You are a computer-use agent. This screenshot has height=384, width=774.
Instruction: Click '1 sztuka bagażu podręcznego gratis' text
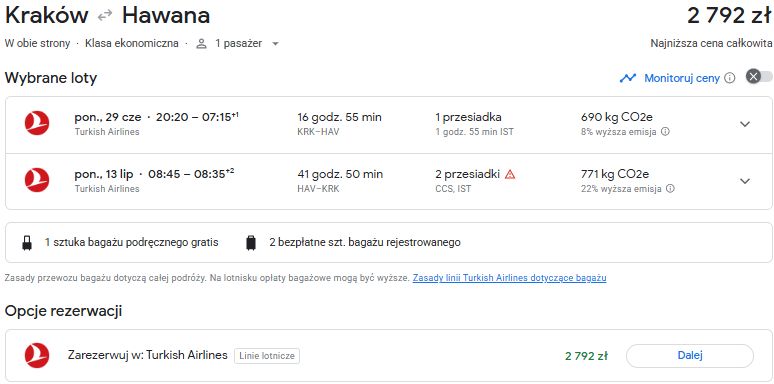point(131,242)
